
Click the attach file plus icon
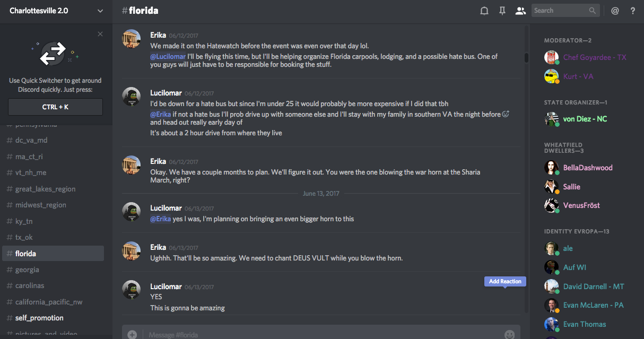[x=132, y=334]
